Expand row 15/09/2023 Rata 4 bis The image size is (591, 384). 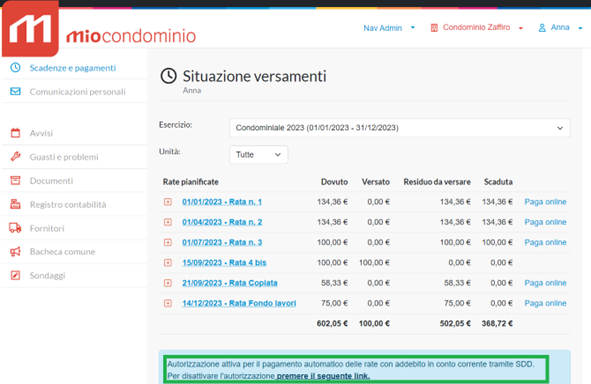168,263
